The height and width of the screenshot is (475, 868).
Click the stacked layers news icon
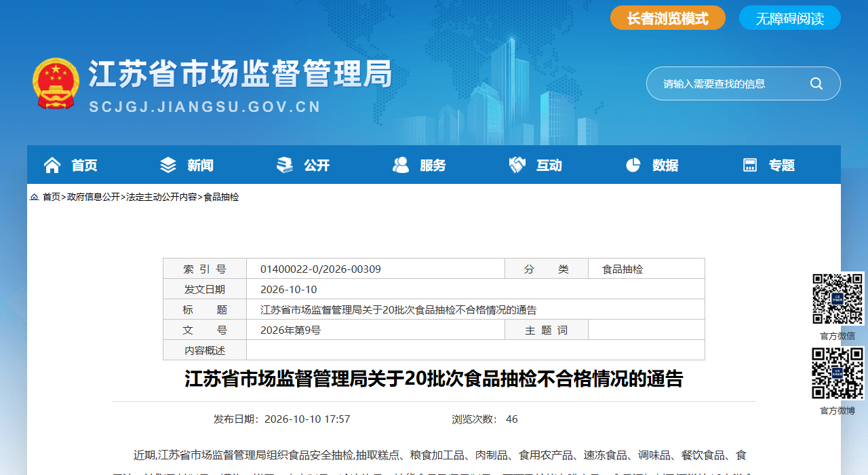(168, 165)
